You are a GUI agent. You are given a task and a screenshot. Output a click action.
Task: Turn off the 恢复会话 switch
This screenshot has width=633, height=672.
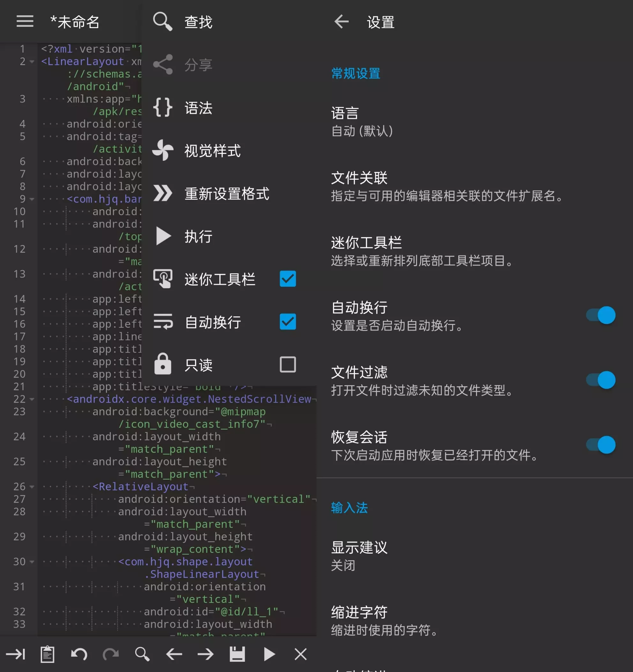tap(600, 445)
